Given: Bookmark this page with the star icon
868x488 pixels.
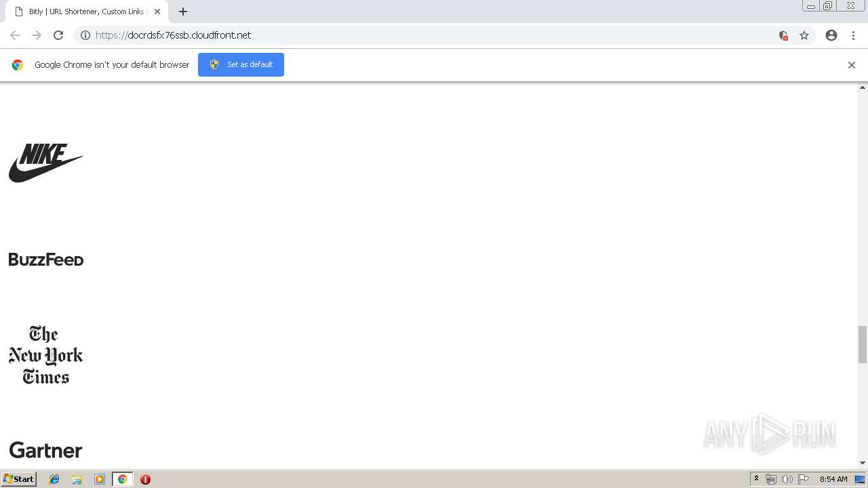Looking at the screenshot, I should pos(804,35).
